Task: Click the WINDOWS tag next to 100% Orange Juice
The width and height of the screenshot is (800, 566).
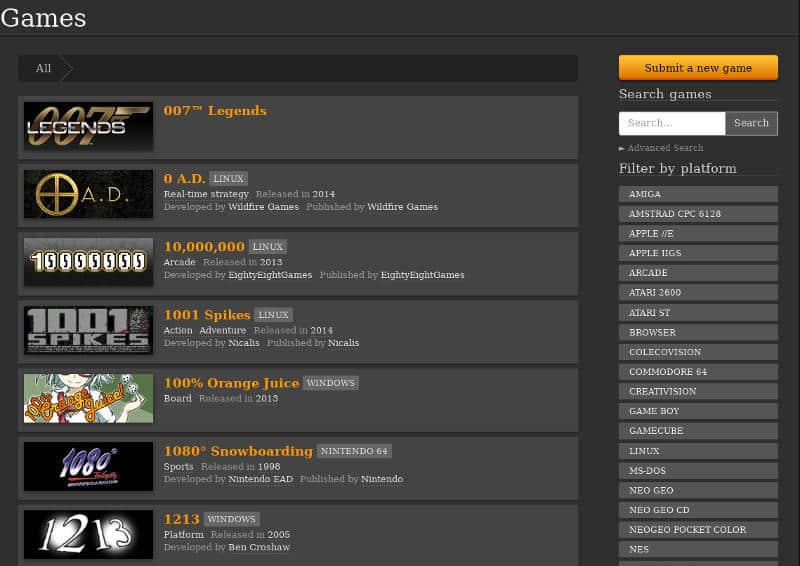Action: click(331, 383)
